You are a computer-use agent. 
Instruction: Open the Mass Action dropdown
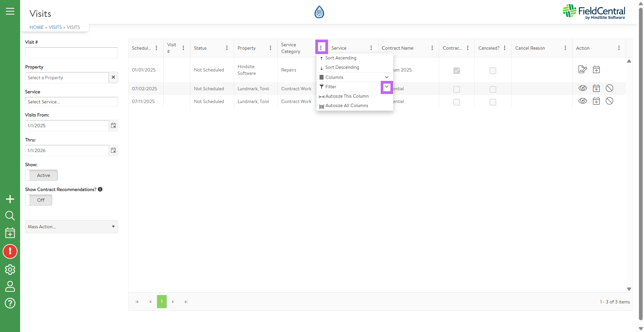click(x=71, y=227)
